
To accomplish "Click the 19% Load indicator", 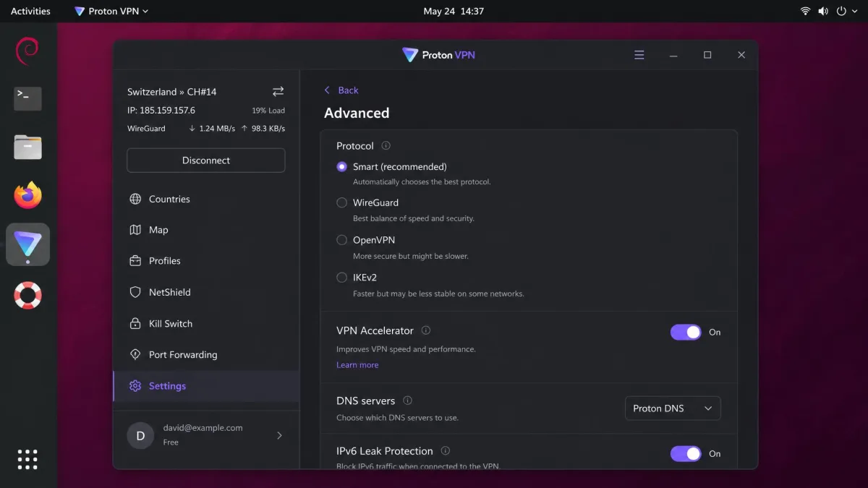I will click(268, 111).
